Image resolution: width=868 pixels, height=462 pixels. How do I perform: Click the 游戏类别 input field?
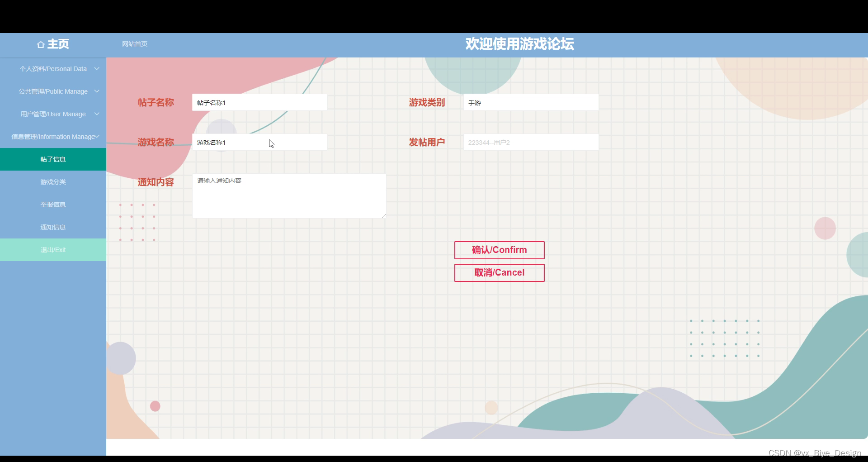pos(531,102)
